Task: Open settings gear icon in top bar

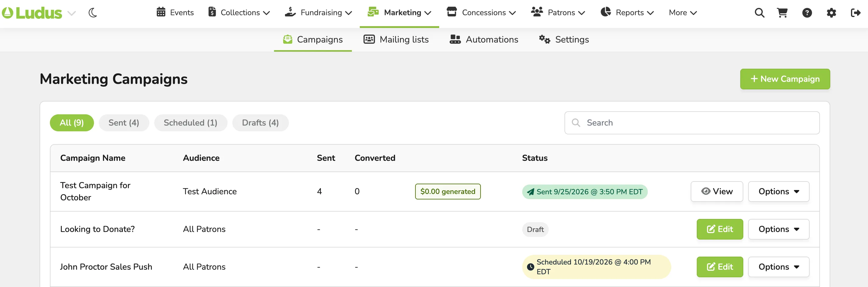Action: [831, 13]
